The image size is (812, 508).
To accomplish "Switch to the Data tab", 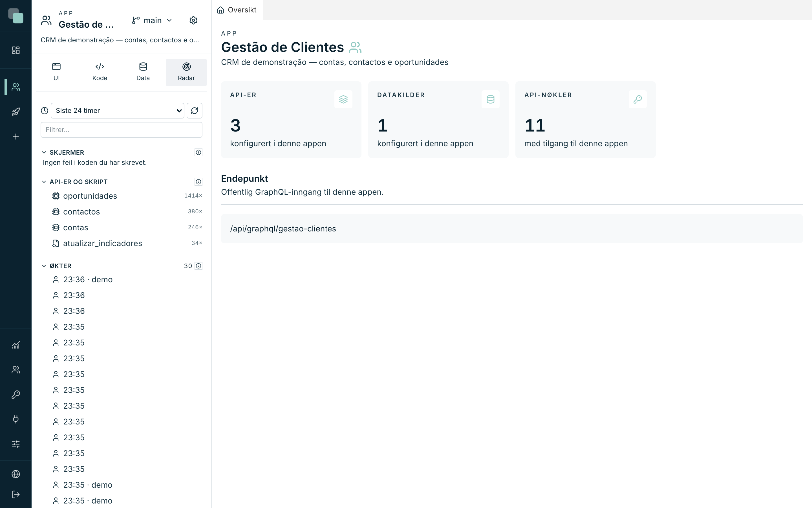I will click(143, 72).
